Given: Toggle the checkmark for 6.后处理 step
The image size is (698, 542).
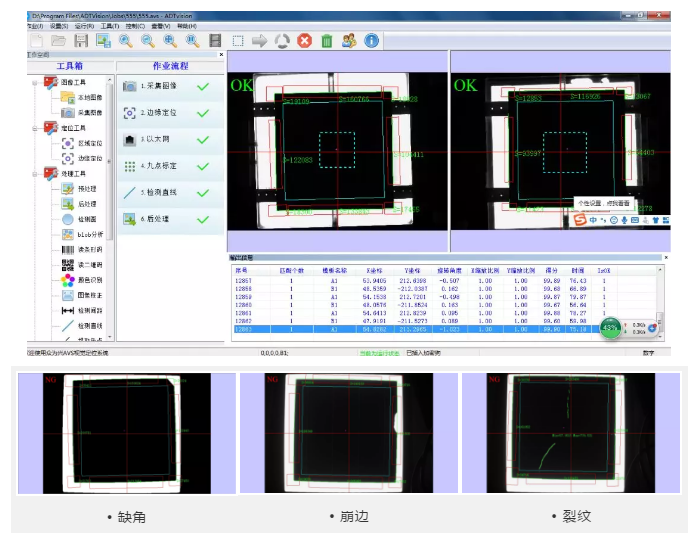Looking at the screenshot, I should [x=204, y=218].
